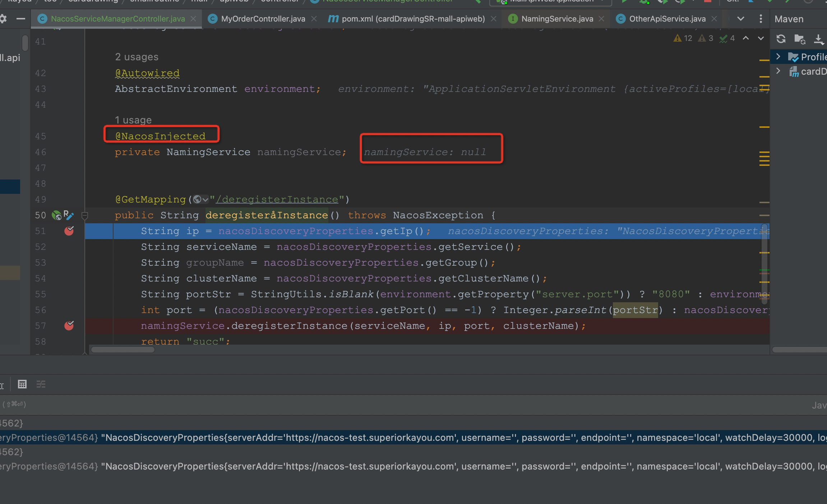Download sources and documentation in Maven

pos(819,39)
